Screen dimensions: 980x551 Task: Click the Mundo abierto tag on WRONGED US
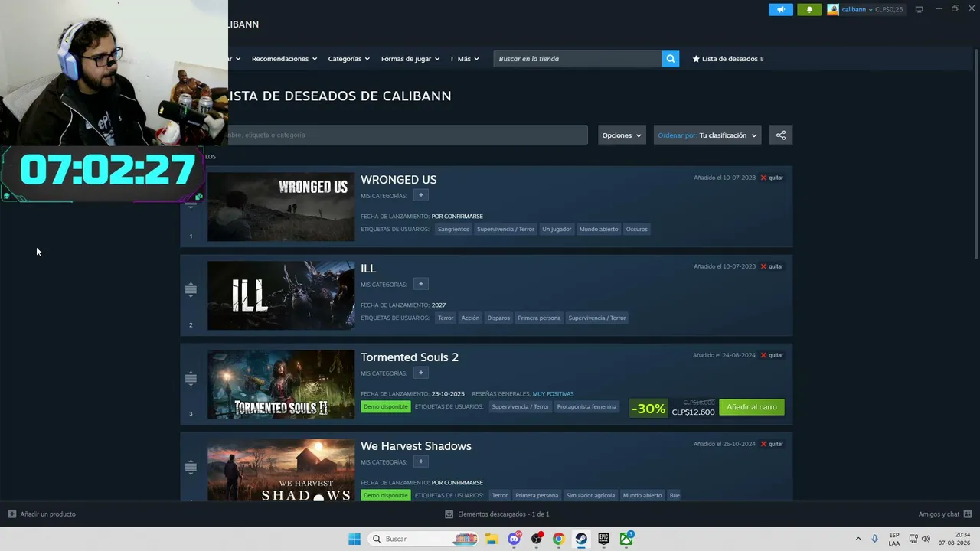(x=599, y=229)
